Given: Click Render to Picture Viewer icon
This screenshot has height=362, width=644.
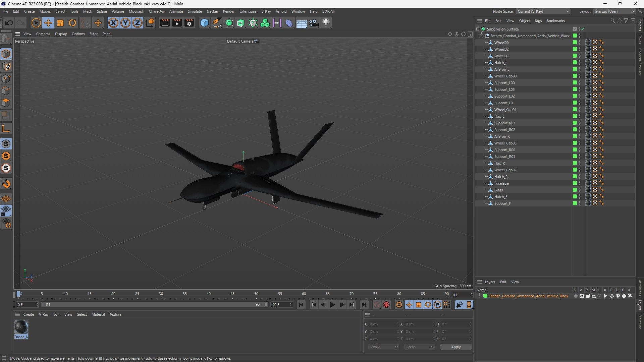Looking at the screenshot, I should pyautogui.click(x=177, y=23).
